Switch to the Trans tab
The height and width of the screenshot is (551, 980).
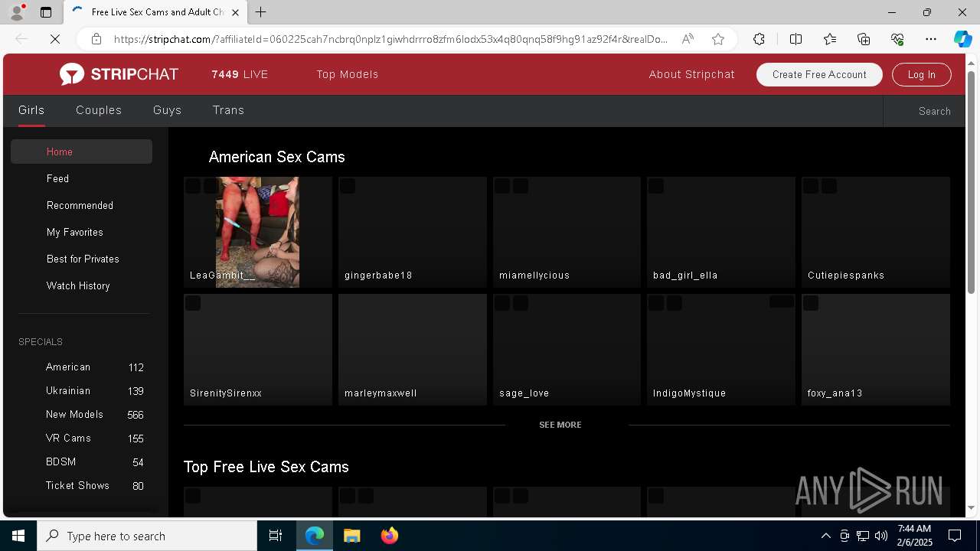point(228,110)
